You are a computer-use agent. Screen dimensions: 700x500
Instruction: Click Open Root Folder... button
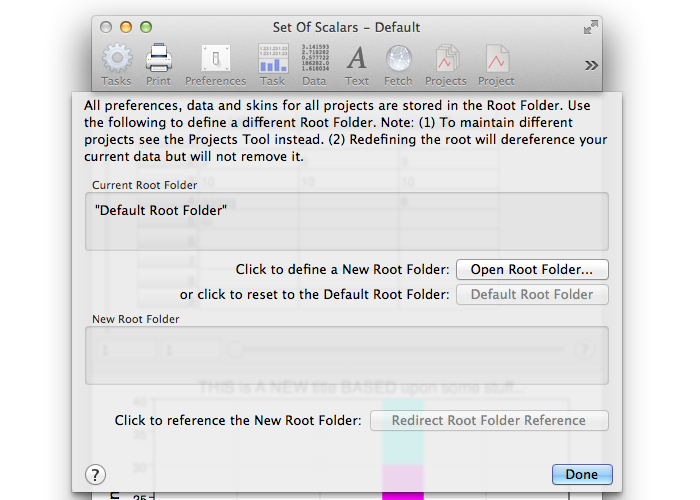pos(532,270)
